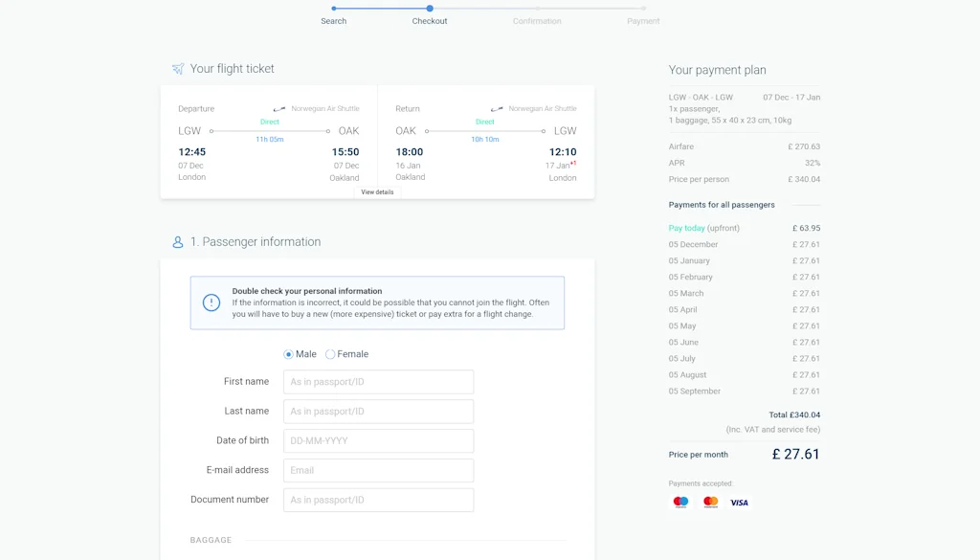Click the exclamation warning icon in info box
This screenshot has height=560, width=980.
point(212,302)
